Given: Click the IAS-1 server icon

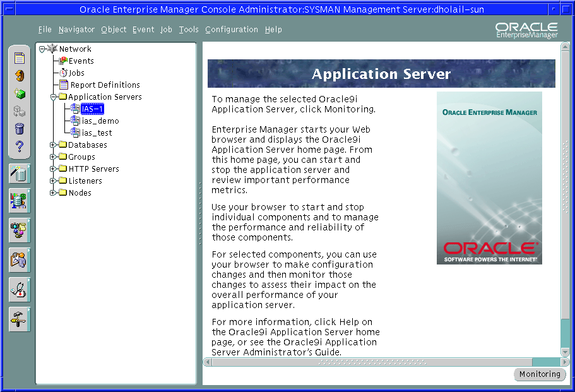Looking at the screenshot, I should (x=75, y=109).
